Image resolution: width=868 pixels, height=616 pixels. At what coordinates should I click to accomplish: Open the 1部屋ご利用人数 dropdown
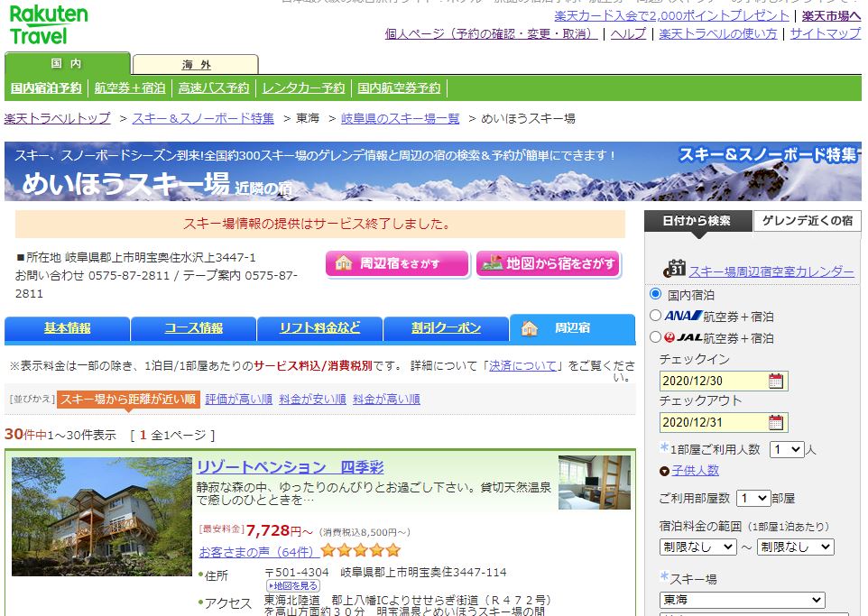point(787,449)
